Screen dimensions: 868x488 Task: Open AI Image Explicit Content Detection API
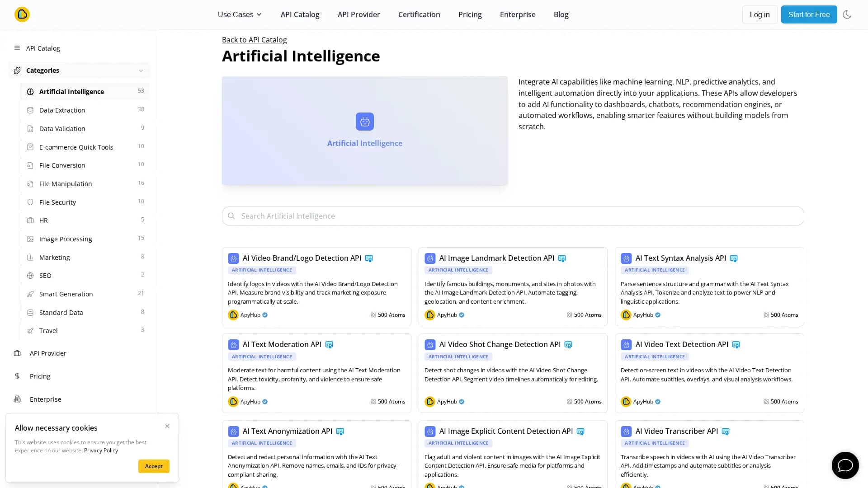pyautogui.click(x=506, y=431)
